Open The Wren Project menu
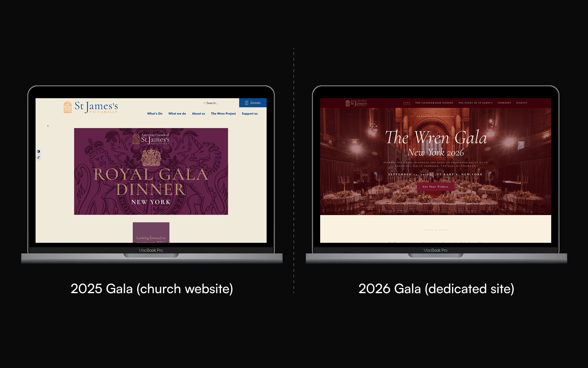The image size is (588, 368). (x=223, y=114)
